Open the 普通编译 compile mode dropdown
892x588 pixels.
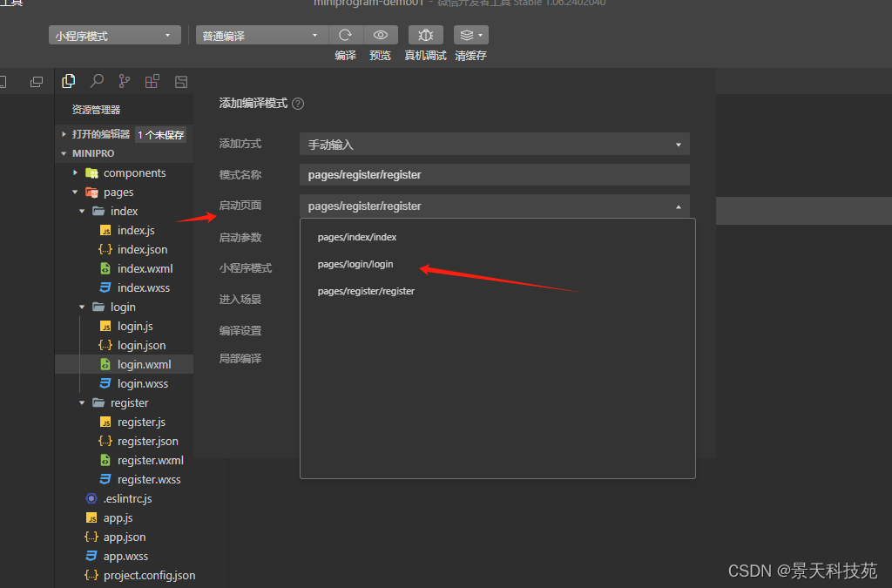(x=261, y=35)
